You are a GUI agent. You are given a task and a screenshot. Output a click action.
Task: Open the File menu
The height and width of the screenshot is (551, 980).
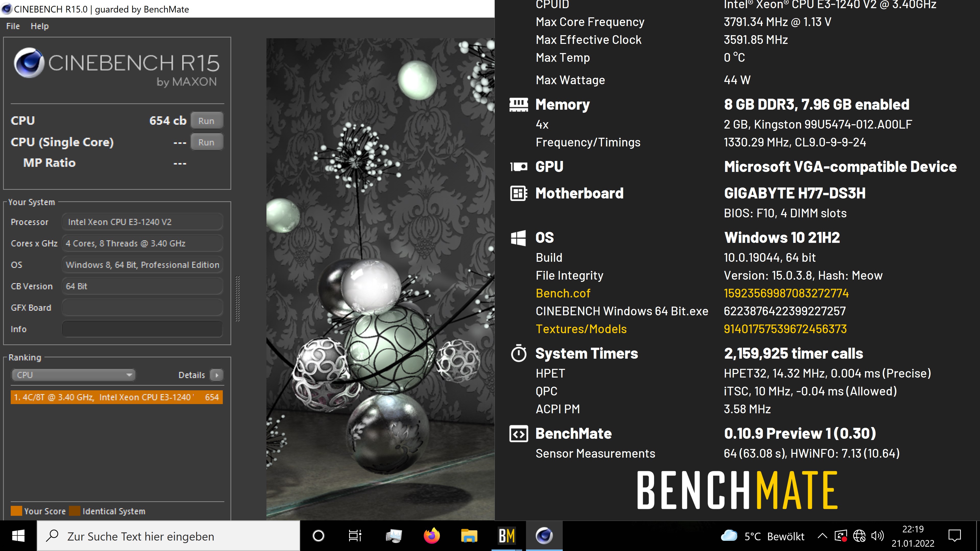click(13, 26)
